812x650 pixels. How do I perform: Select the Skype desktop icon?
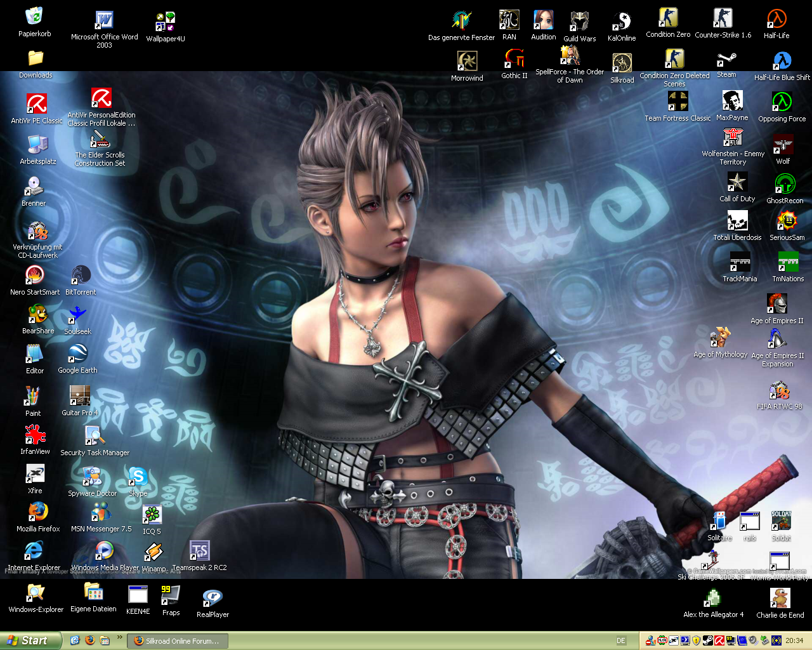(138, 477)
